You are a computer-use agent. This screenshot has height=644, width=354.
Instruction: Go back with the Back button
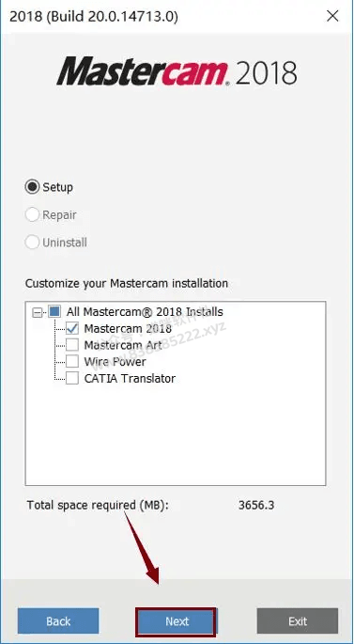pyautogui.click(x=58, y=621)
